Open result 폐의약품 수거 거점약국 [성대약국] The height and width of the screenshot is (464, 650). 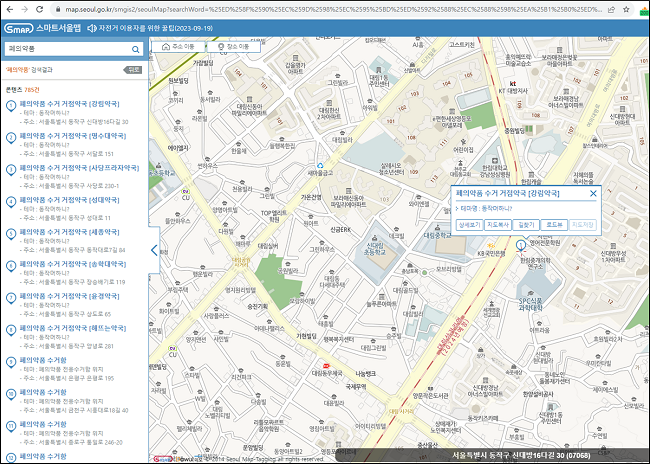coord(69,200)
